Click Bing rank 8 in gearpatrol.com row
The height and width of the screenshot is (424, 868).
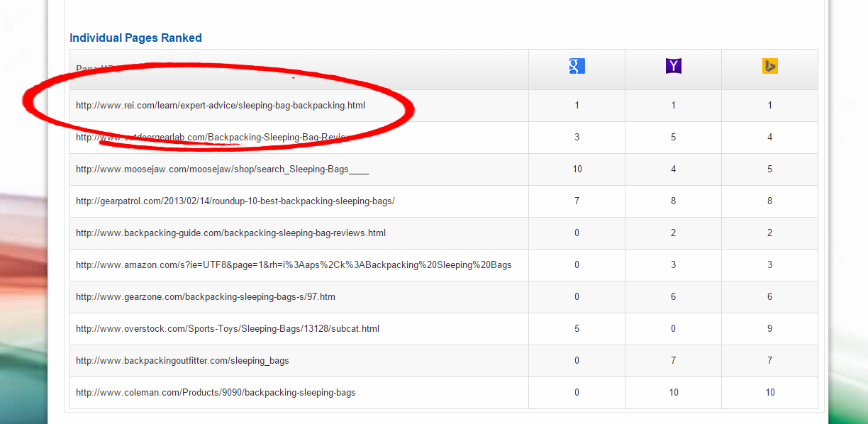coord(770,201)
